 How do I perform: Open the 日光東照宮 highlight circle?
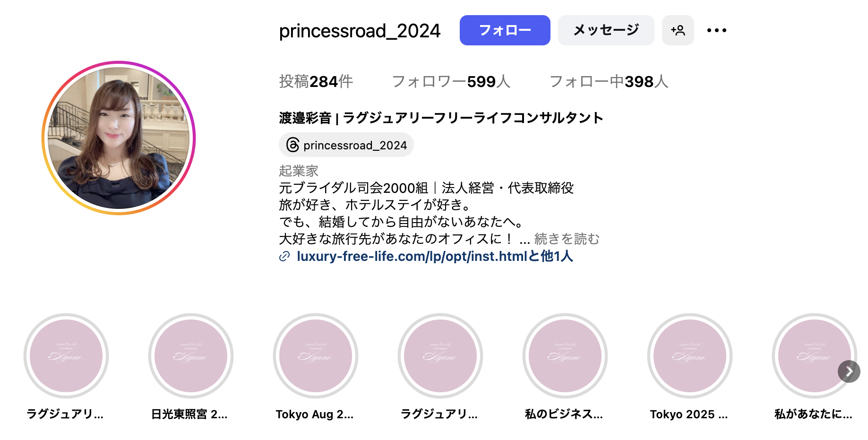[191, 356]
